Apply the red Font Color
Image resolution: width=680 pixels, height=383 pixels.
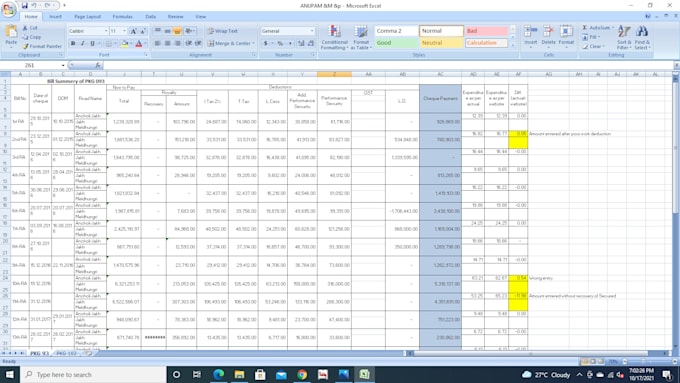(x=139, y=43)
